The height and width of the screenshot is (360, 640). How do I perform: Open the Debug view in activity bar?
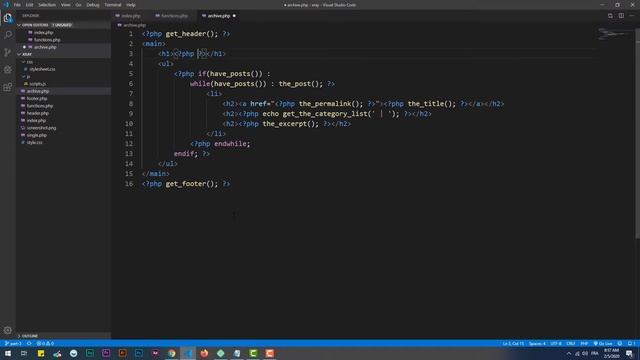coord(8,70)
